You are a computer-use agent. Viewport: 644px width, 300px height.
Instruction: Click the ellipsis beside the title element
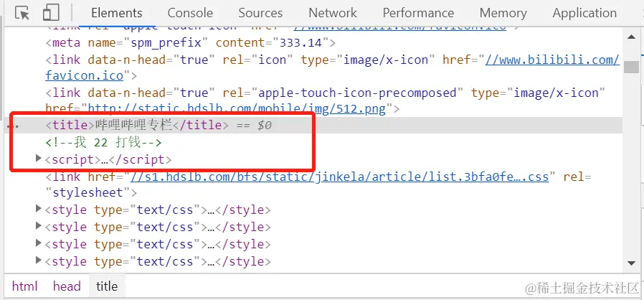(14, 126)
